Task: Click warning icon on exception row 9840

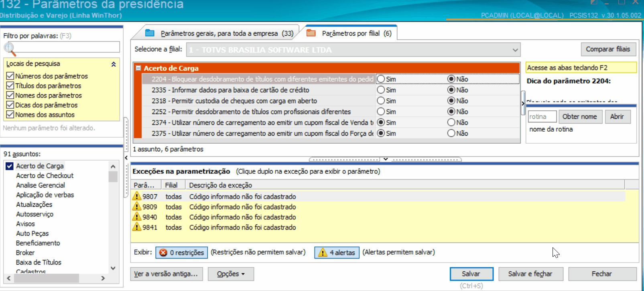Action: 137,216
